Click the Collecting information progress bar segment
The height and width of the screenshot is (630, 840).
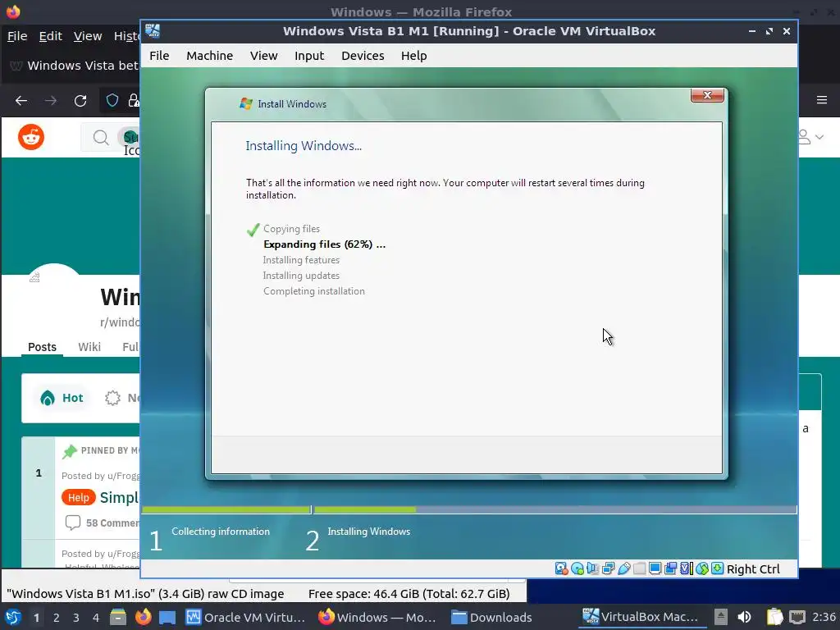point(226,509)
